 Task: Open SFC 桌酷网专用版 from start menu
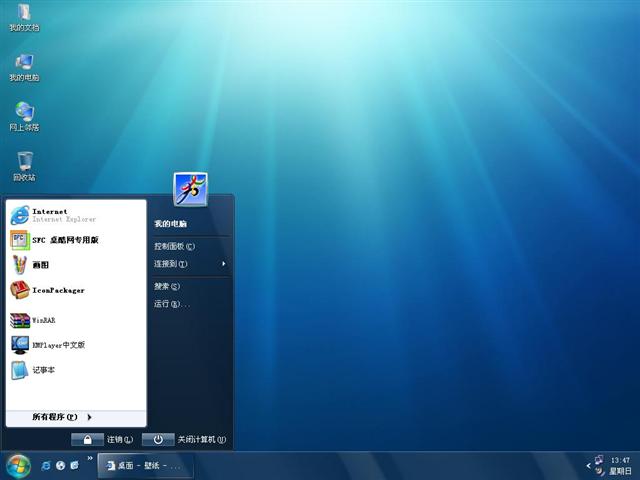point(76,240)
